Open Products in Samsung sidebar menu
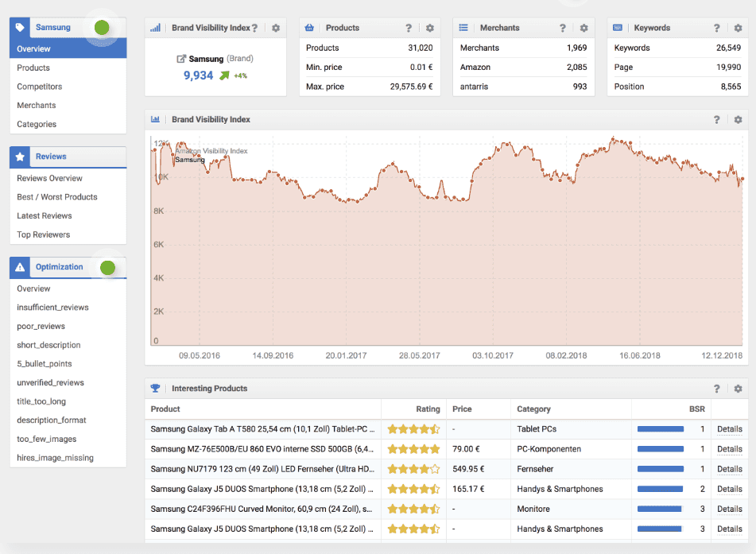Image resolution: width=756 pixels, height=554 pixels. tap(33, 68)
